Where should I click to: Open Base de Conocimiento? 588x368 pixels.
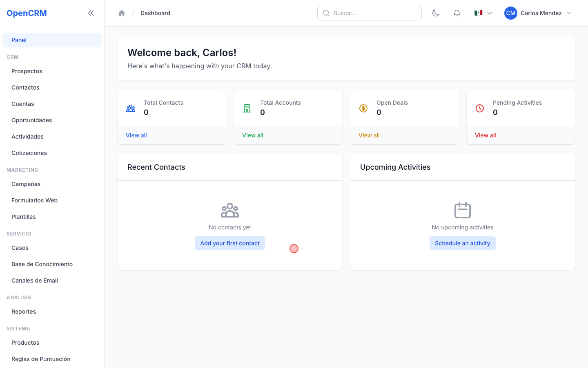(x=52, y=264)
